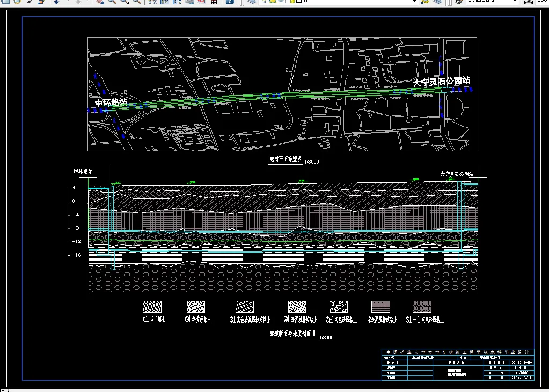Select the 灰色砂质粘土 pebble legend swatch
The height and width of the screenshot is (392, 549).
click(339, 307)
